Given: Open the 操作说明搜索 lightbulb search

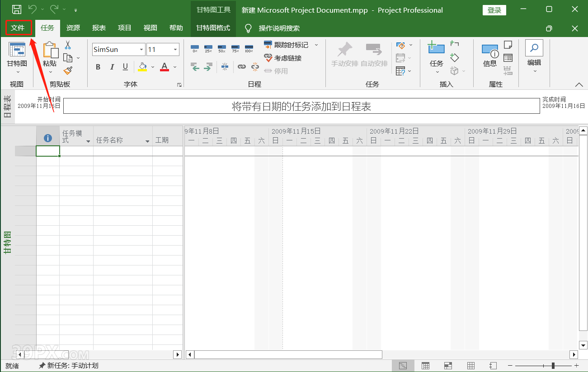Looking at the screenshot, I should [x=248, y=28].
